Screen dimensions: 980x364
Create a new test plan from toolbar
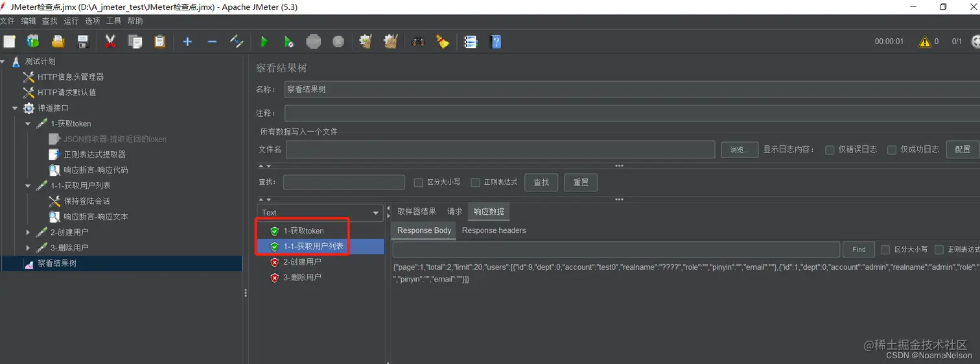coord(9,42)
